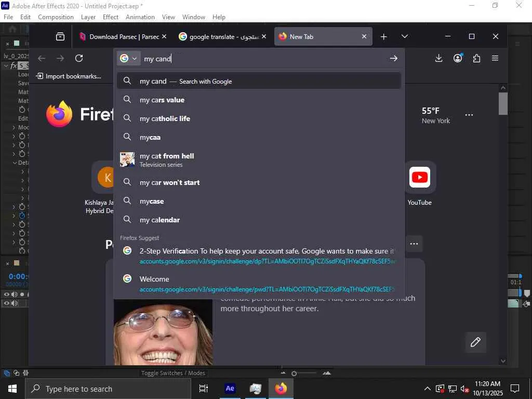
Task: Open the Firefox account icon
Action: point(458,58)
